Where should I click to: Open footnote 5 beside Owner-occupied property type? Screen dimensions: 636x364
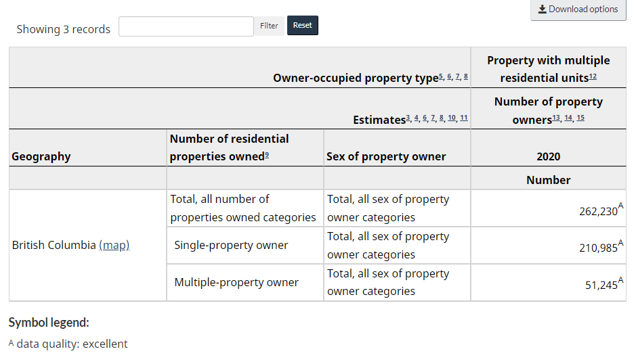point(441,76)
